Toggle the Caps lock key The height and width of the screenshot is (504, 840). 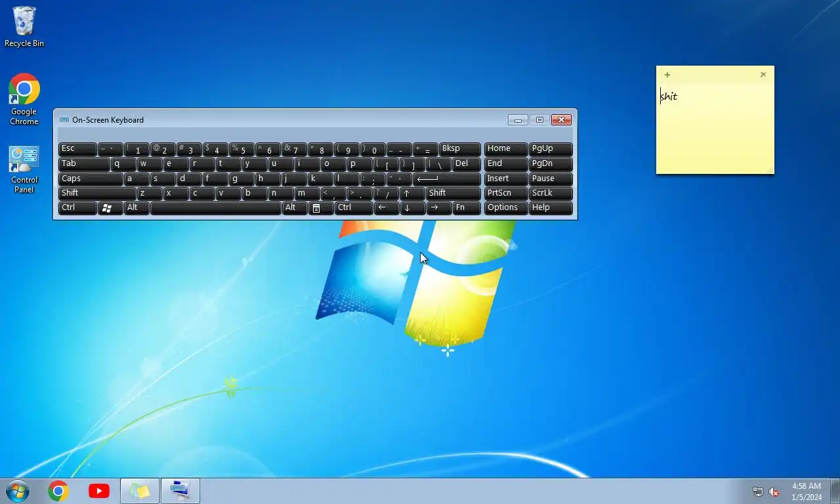tap(91, 178)
